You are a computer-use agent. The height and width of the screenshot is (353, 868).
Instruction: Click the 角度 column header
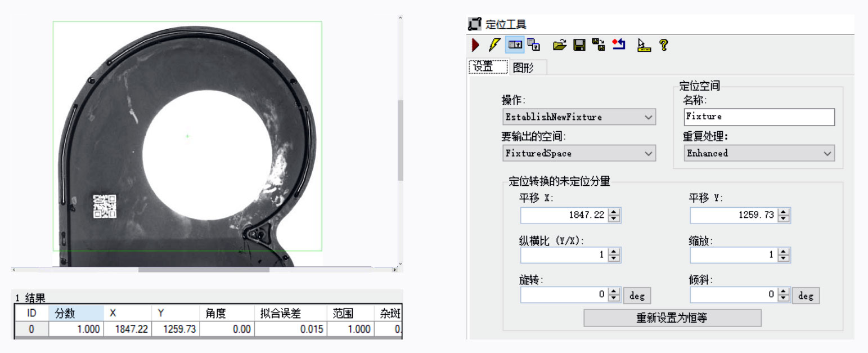(227, 314)
